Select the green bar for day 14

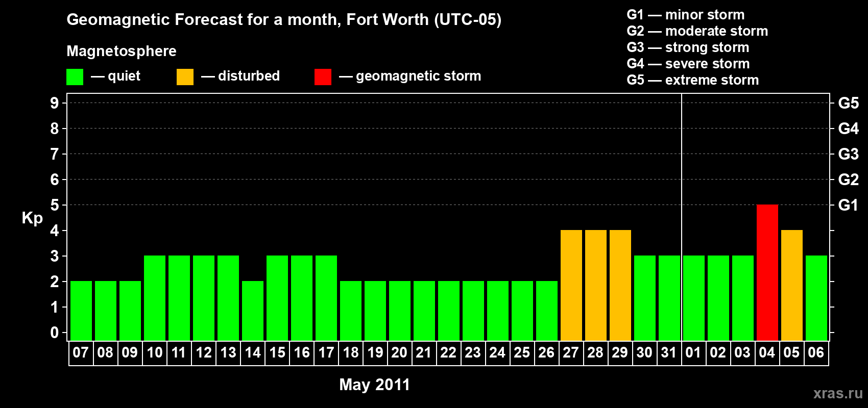coord(252,311)
